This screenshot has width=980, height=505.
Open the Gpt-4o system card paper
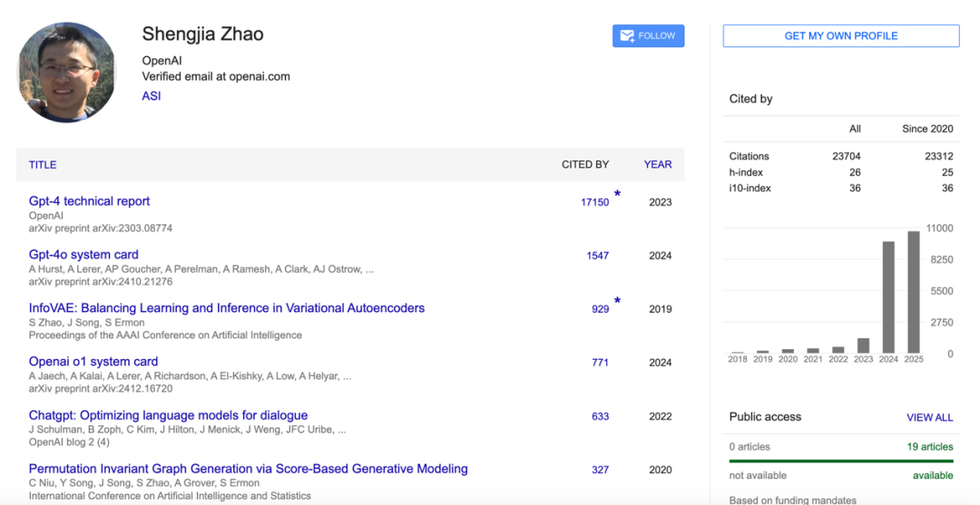click(83, 255)
